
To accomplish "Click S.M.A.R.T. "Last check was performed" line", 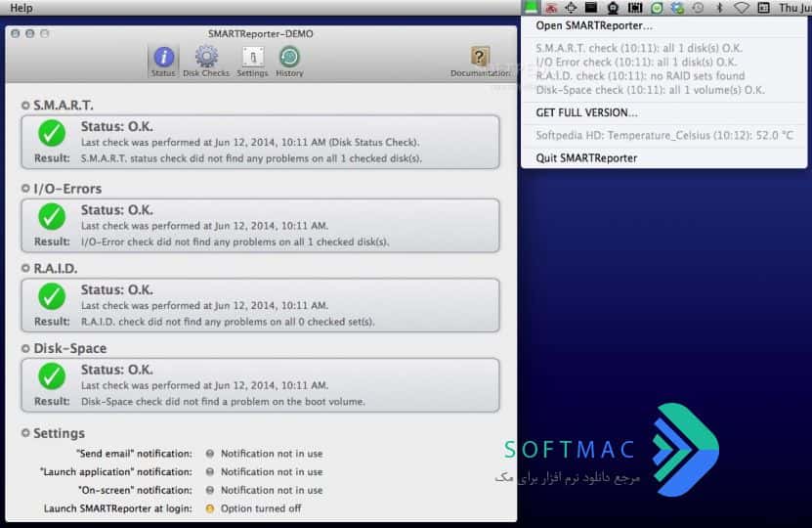I will tap(250, 143).
